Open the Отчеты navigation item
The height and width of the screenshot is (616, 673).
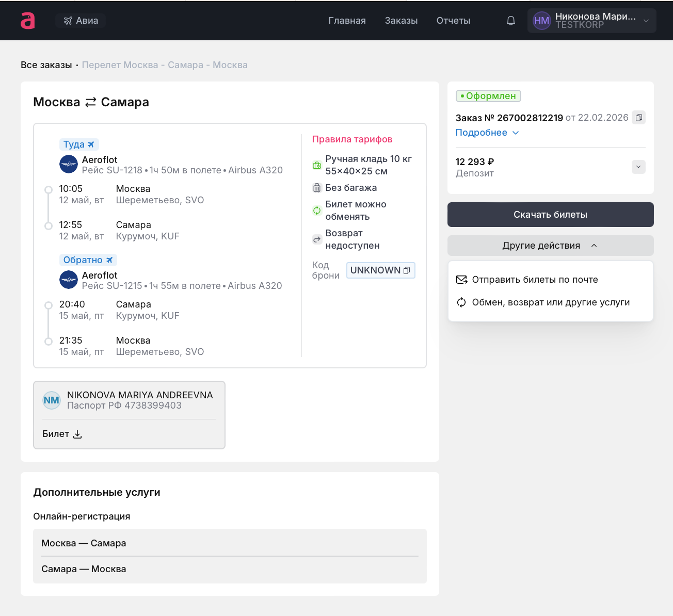[x=453, y=21]
